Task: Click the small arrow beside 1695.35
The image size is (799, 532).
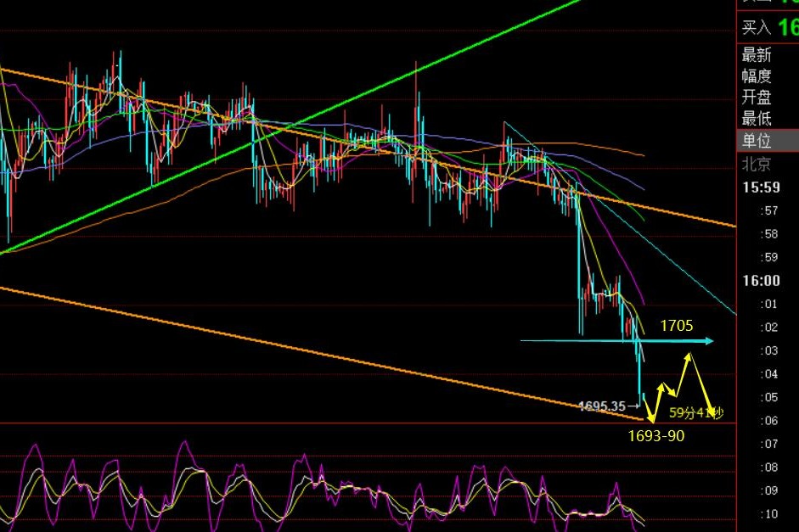Action: [633, 406]
